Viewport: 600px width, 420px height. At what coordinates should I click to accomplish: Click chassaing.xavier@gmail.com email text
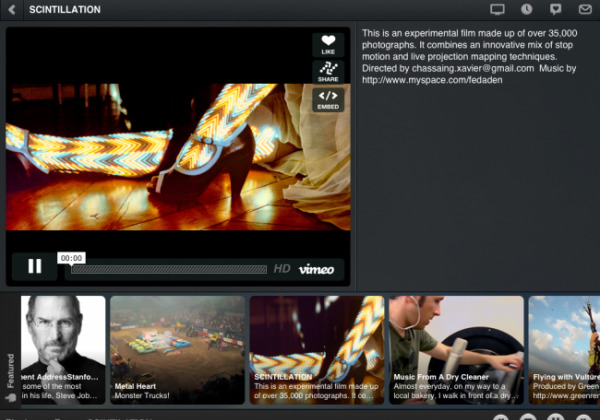click(x=473, y=68)
